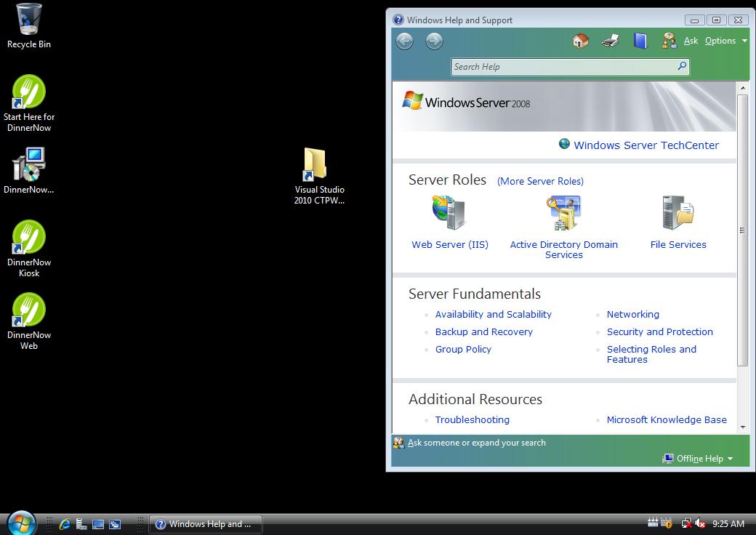
Task: Click the help pane vertical scrollbar thumb
Action: [742, 230]
